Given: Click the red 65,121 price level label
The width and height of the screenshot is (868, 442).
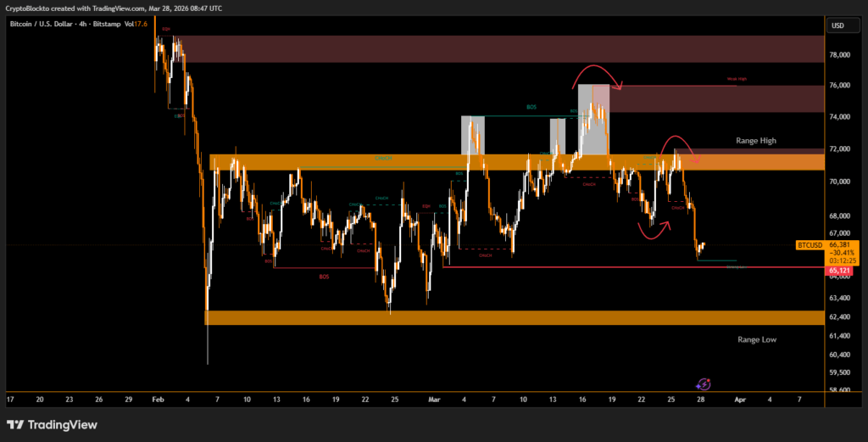Looking at the screenshot, I should tap(838, 271).
